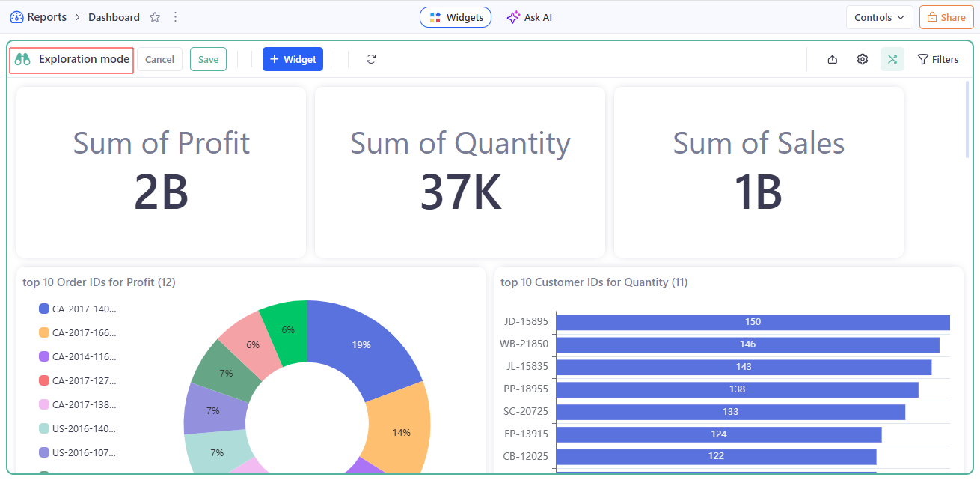The height and width of the screenshot is (480, 980).
Task: Expand the Controls dropdown
Action: tap(879, 17)
